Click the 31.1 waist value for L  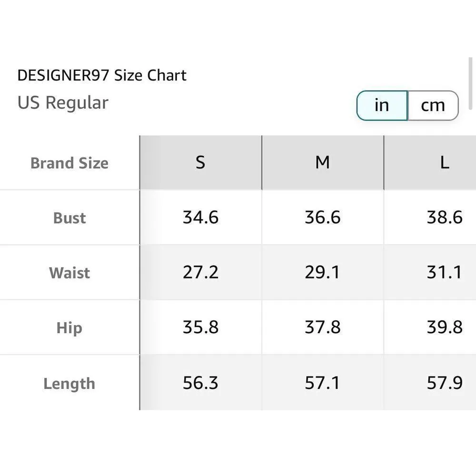444,272
